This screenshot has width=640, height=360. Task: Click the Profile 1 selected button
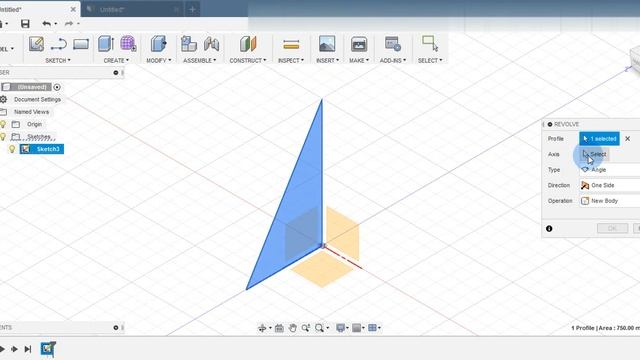(599, 139)
